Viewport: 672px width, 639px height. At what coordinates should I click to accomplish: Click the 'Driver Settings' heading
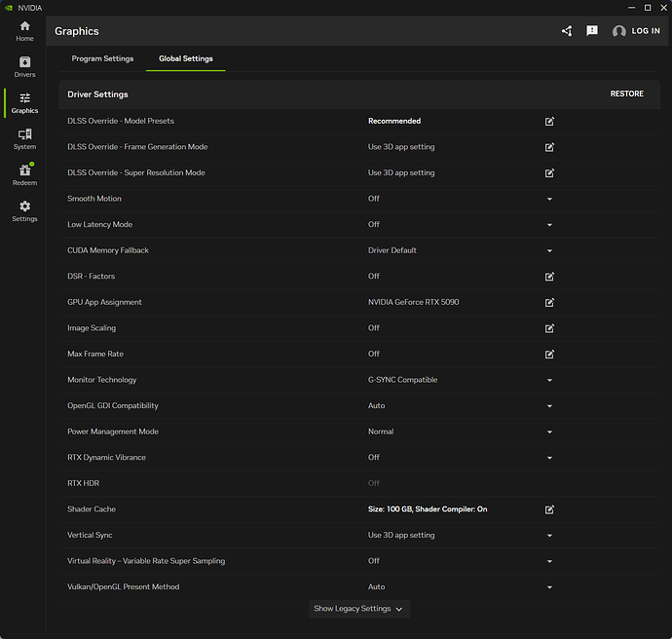97,94
